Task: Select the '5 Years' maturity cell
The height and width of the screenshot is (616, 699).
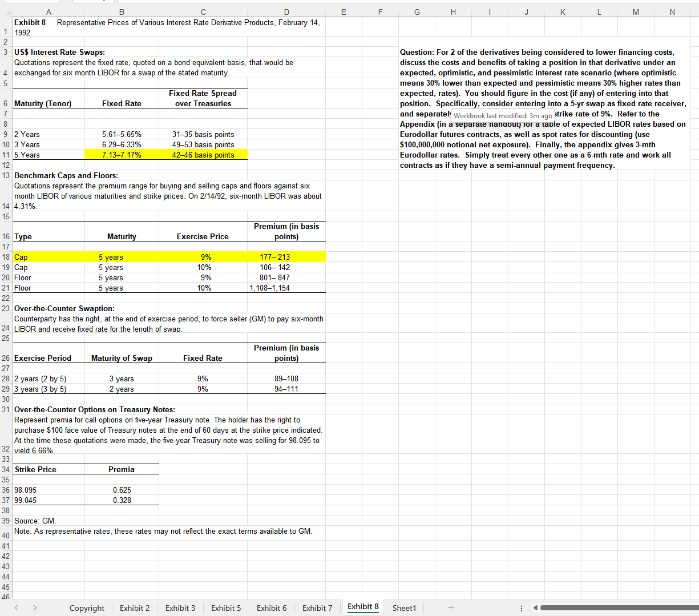Action: pos(49,155)
